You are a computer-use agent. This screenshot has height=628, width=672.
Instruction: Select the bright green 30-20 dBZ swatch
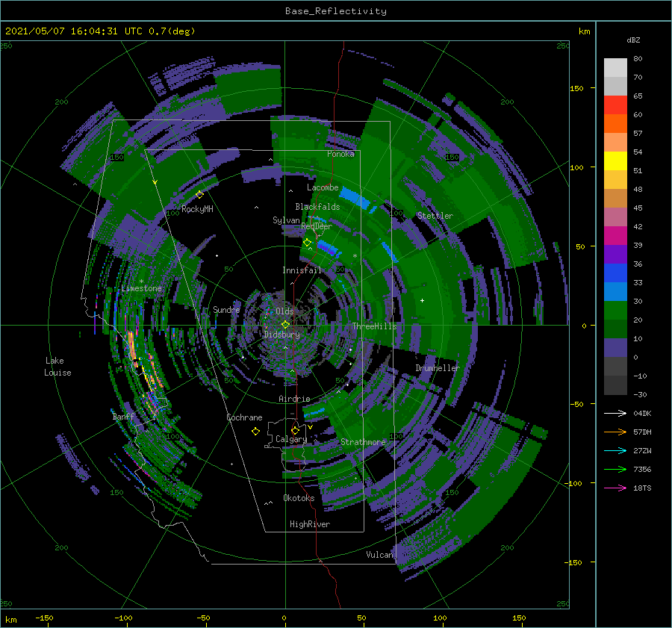click(615, 311)
